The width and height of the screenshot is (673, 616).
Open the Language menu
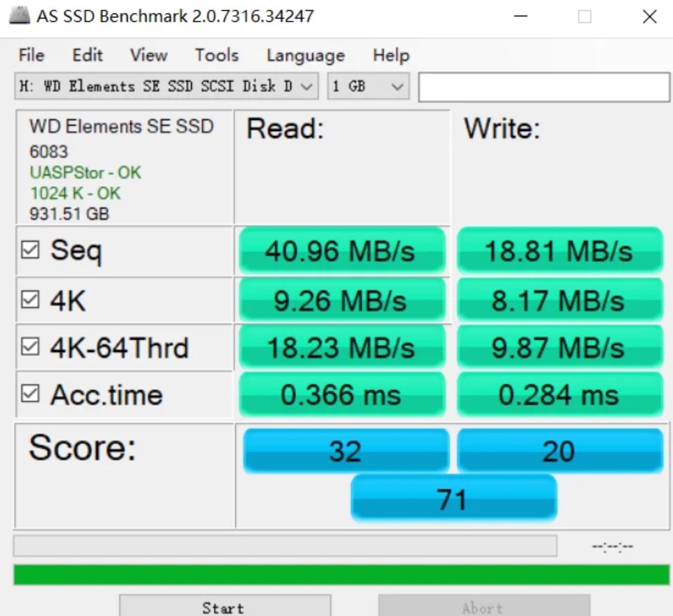[x=305, y=55]
